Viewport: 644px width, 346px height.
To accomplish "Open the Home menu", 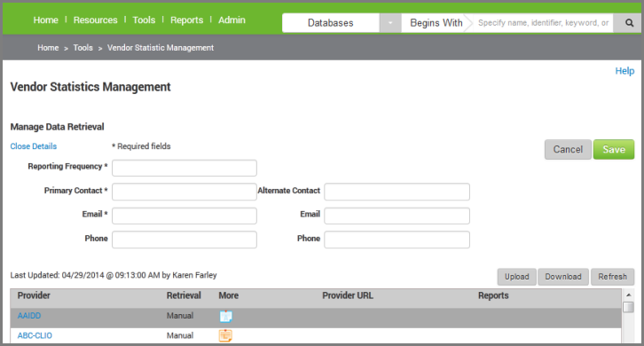I will 45,20.
